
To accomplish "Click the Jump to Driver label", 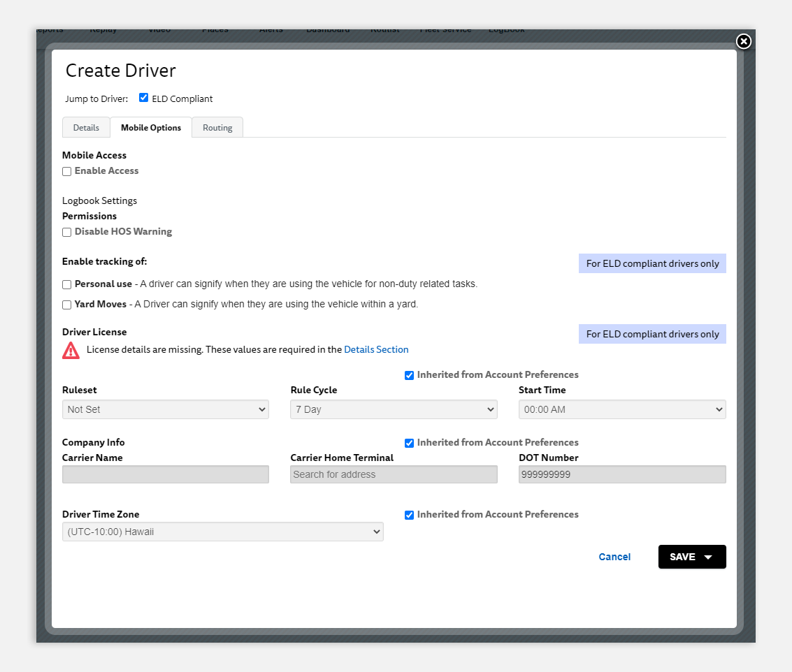I will tap(96, 99).
